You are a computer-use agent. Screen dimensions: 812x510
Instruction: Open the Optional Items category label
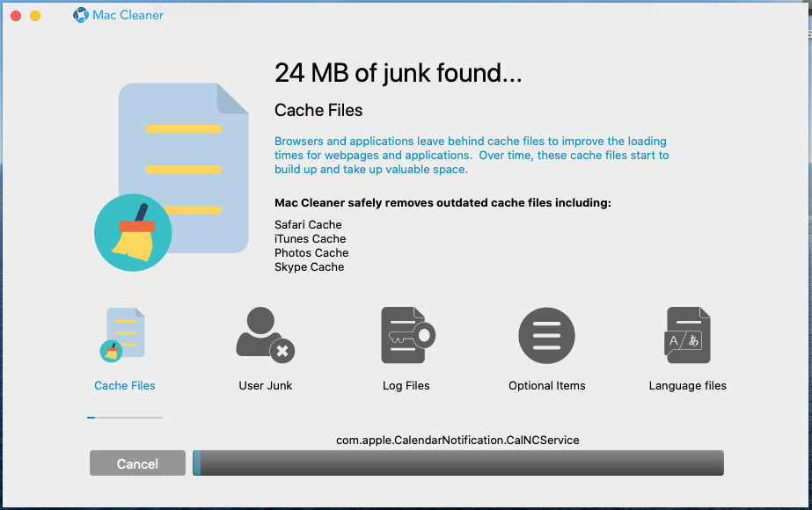pos(547,386)
